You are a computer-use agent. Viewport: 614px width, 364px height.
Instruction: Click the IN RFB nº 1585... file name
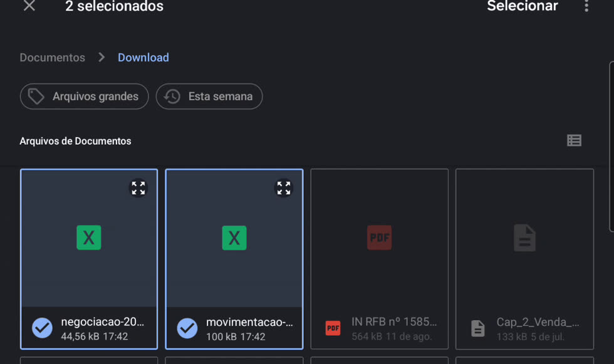(394, 322)
